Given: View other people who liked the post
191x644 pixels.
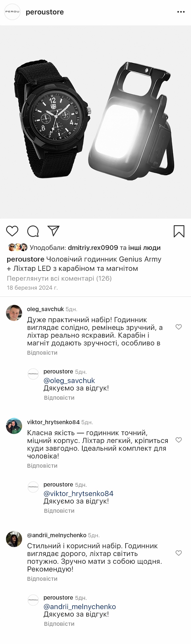Looking at the screenshot, I should [144, 248].
